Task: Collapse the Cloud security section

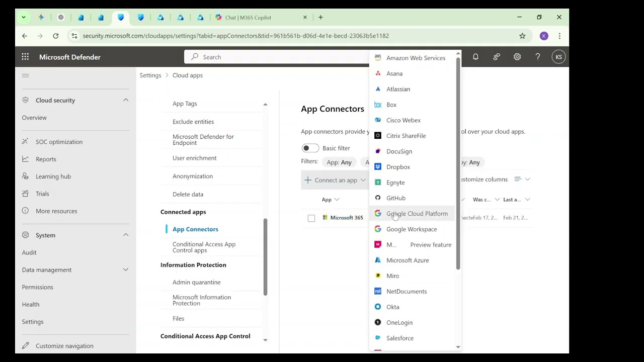Action: (x=126, y=100)
